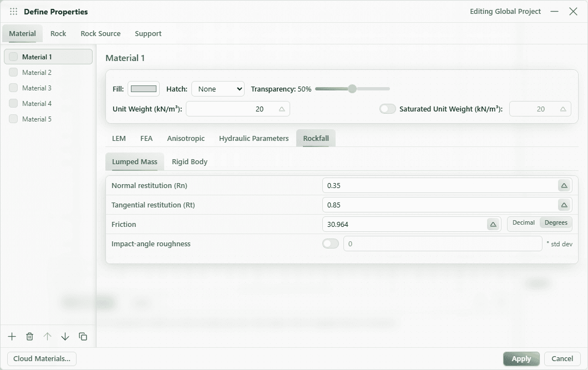
Task: Close the Define Properties dialog
Action: point(573,12)
